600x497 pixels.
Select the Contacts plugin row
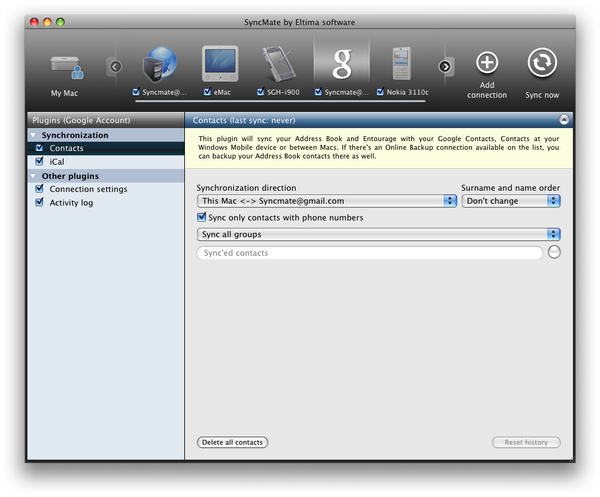pyautogui.click(x=106, y=148)
